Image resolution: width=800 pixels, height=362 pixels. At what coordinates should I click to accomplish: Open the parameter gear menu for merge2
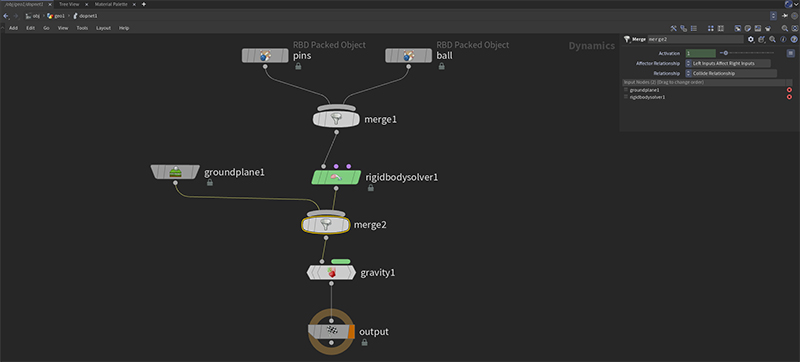pos(751,39)
